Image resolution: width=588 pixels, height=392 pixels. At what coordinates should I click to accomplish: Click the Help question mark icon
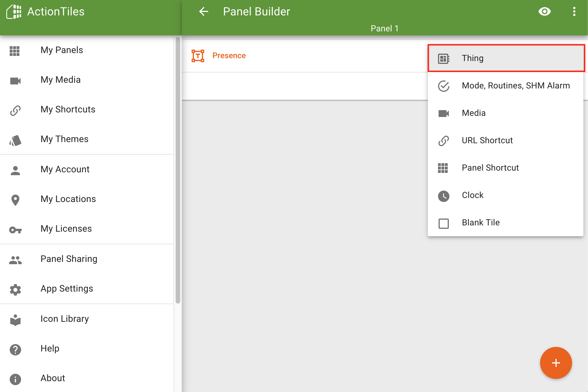coord(15,350)
